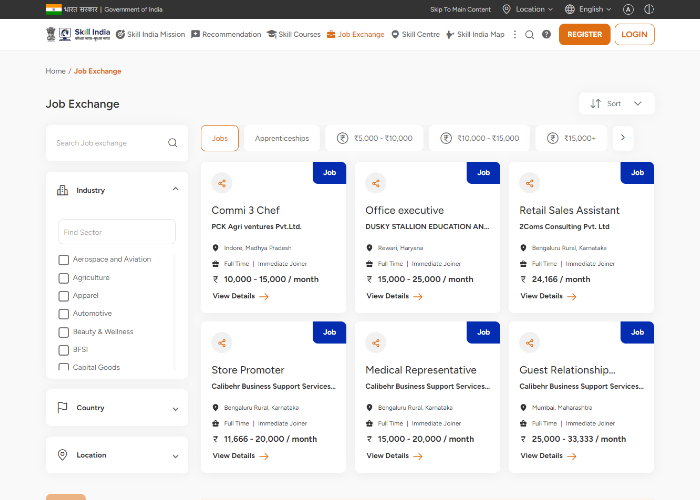Toggle the contrast mode icon
Image resolution: width=700 pixels, height=500 pixels.
(649, 9)
